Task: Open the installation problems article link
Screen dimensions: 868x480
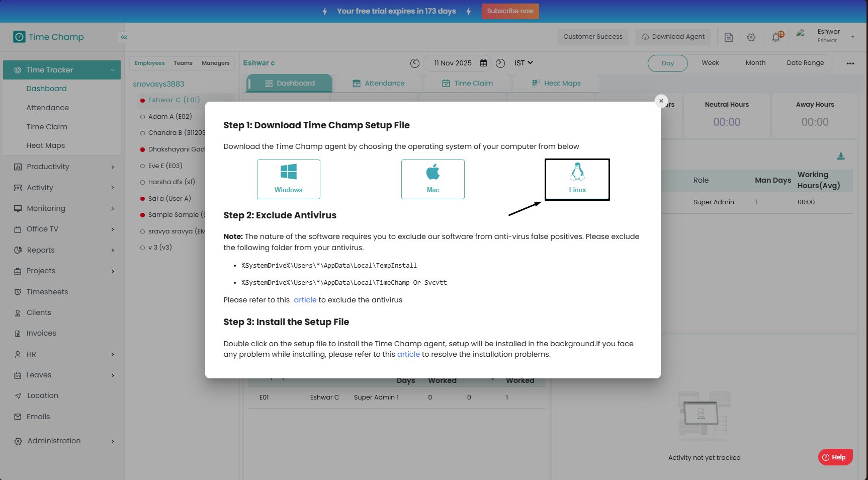Action: click(408, 354)
